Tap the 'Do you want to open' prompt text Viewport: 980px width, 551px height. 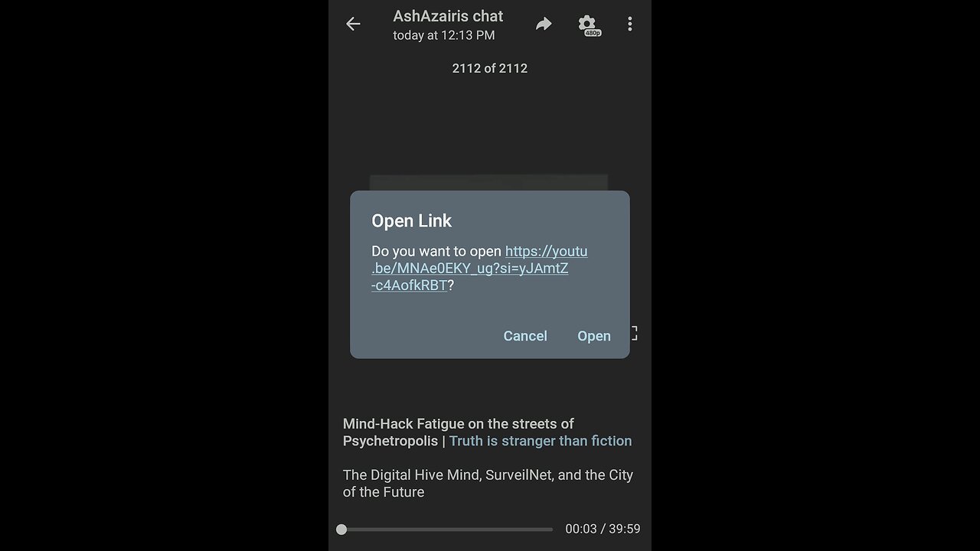pos(436,251)
